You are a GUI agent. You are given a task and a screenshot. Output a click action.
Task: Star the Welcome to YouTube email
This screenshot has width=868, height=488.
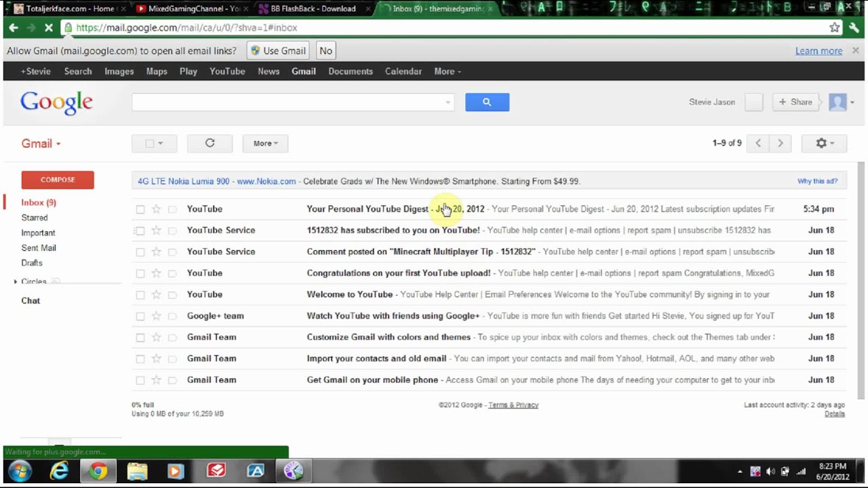click(x=156, y=295)
